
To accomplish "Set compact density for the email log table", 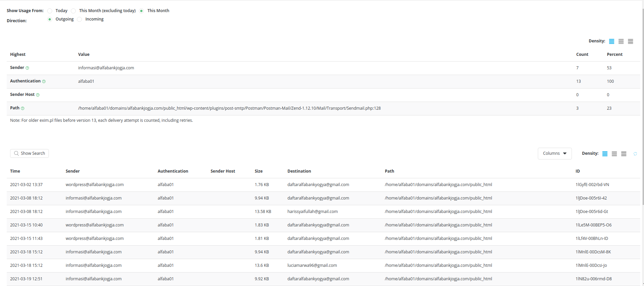I will coord(605,154).
